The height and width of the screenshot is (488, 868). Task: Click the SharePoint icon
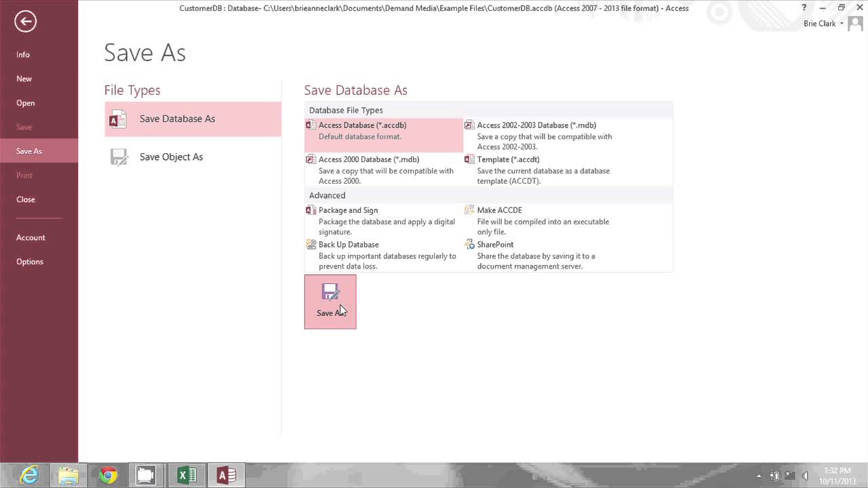pyautogui.click(x=469, y=245)
